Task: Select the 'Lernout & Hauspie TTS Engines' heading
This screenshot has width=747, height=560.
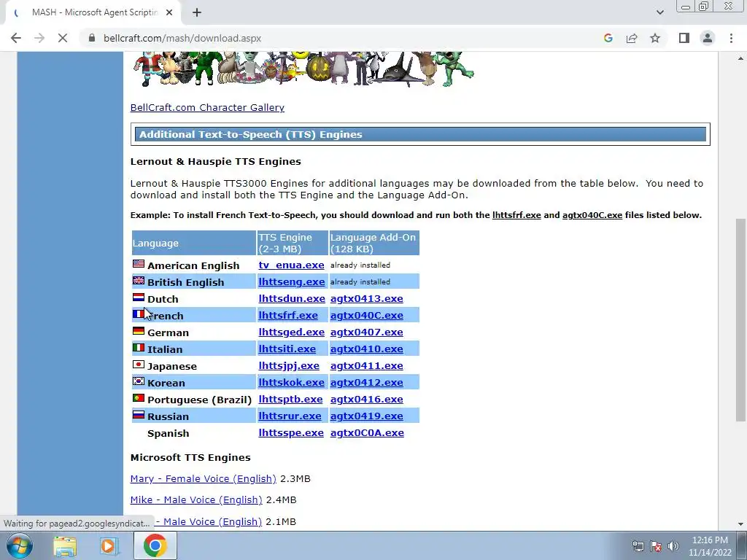Action: (215, 161)
